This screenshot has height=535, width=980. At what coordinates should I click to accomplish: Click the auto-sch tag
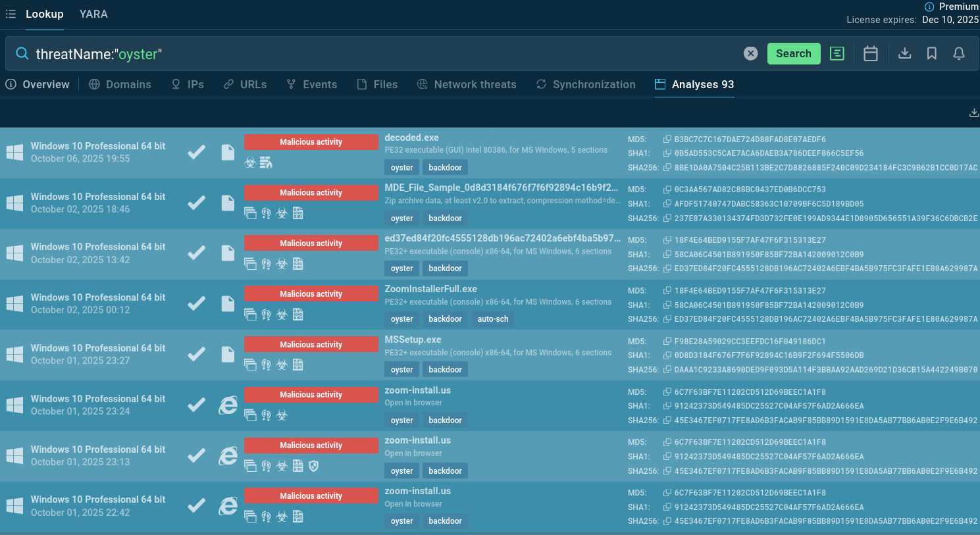[492, 319]
